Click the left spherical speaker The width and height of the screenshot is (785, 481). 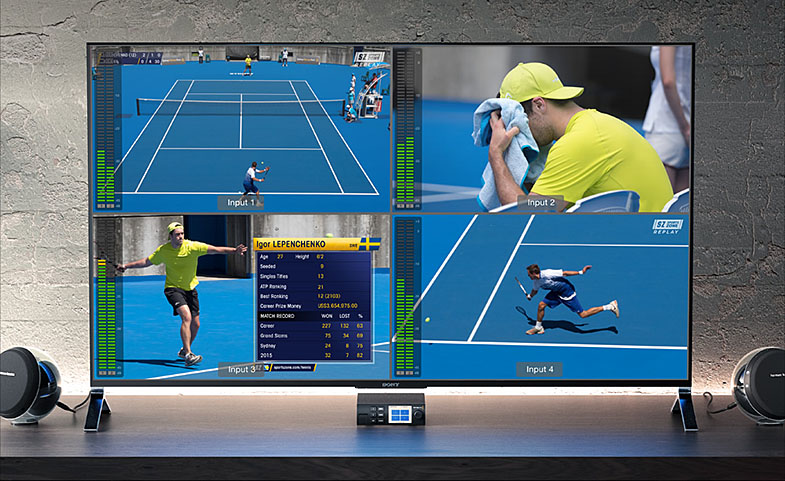coord(29,385)
